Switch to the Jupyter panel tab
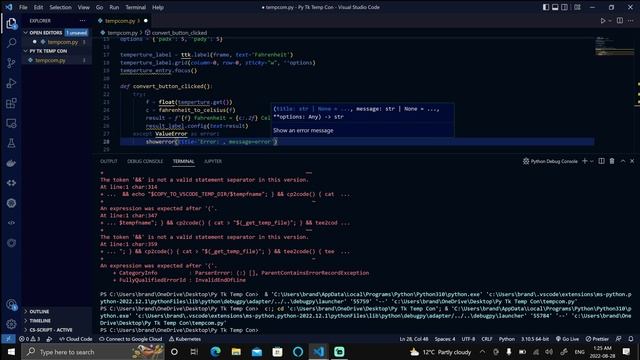This screenshot has width=640, height=360. coord(213,161)
